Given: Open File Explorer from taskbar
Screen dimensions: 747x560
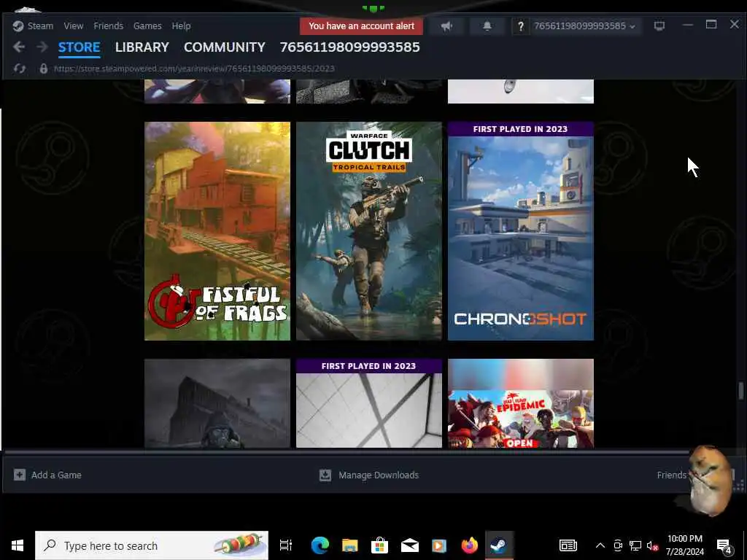Looking at the screenshot, I should pos(349,545).
